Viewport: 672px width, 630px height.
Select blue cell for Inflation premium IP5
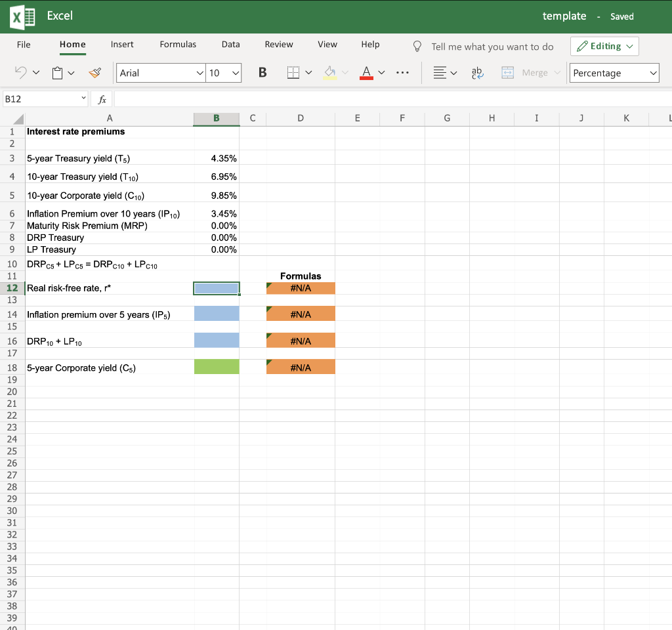pos(217,314)
